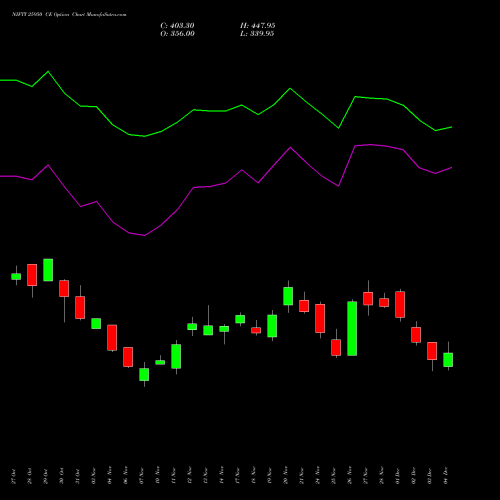Click the open value "O: 356.00"

pos(177,34)
